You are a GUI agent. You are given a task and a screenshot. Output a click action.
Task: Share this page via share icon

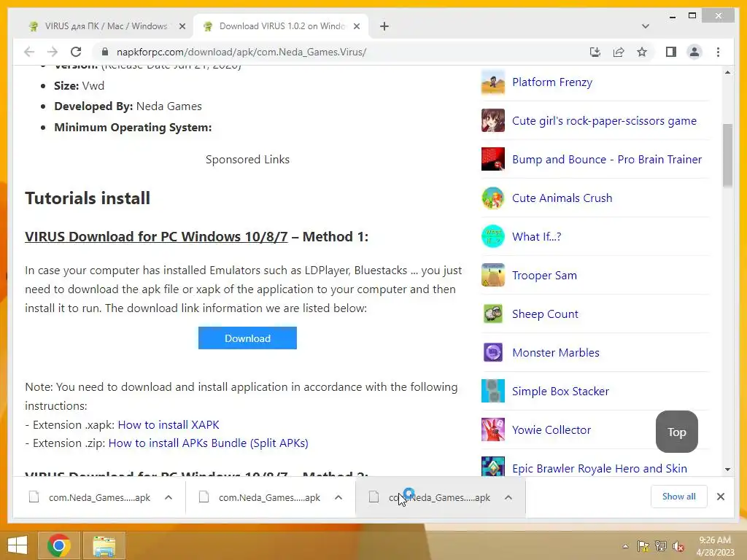619,52
